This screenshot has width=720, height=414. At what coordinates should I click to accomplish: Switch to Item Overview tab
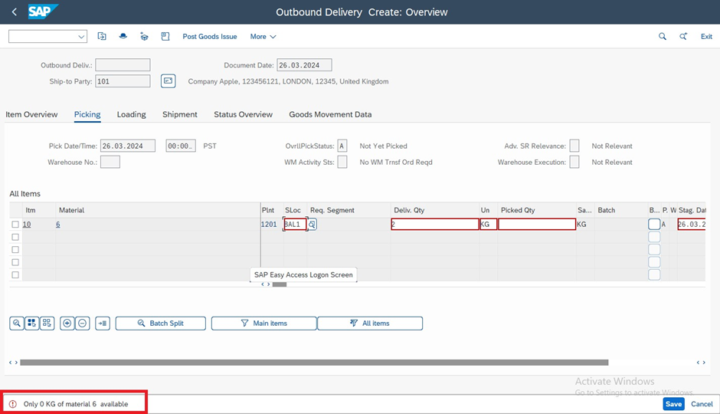point(32,114)
